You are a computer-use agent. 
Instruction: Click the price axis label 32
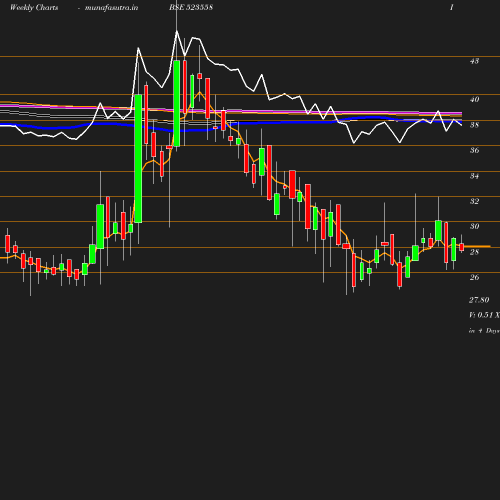click(474, 201)
